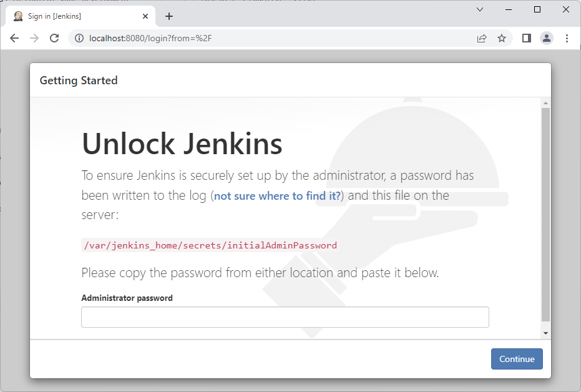The image size is (581, 392).
Task: Share this page using share icon
Action: (x=482, y=38)
